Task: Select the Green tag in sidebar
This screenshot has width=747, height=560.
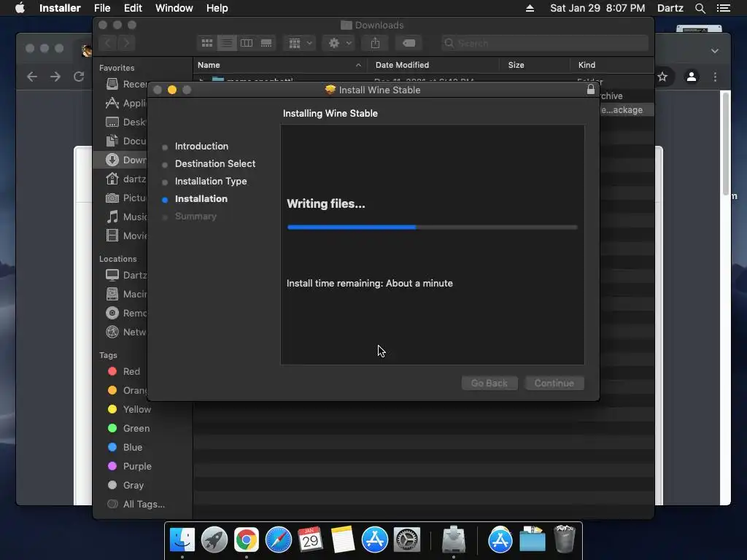Action: pos(128,428)
